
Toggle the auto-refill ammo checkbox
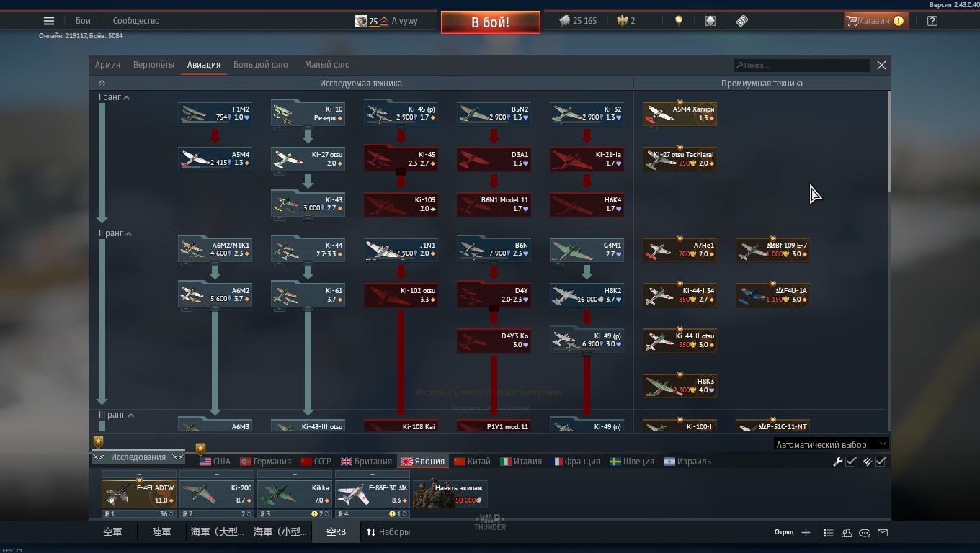tap(881, 462)
